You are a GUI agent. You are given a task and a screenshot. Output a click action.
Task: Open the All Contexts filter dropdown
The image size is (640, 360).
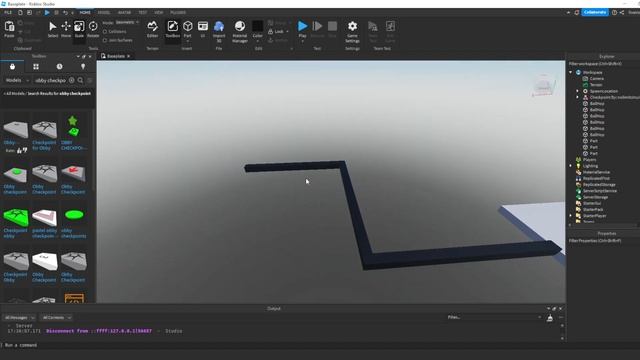click(x=57, y=318)
